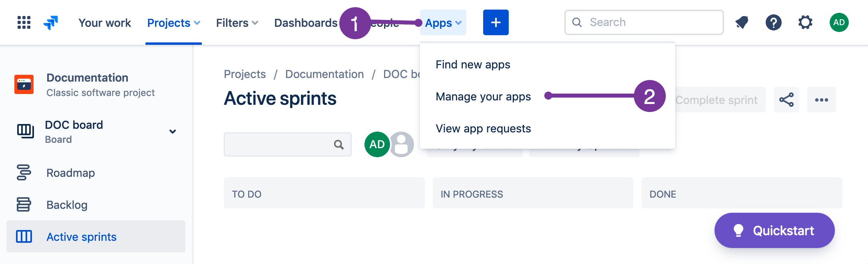
Task: Open the Atlassian app switcher grid
Action: coord(24,22)
